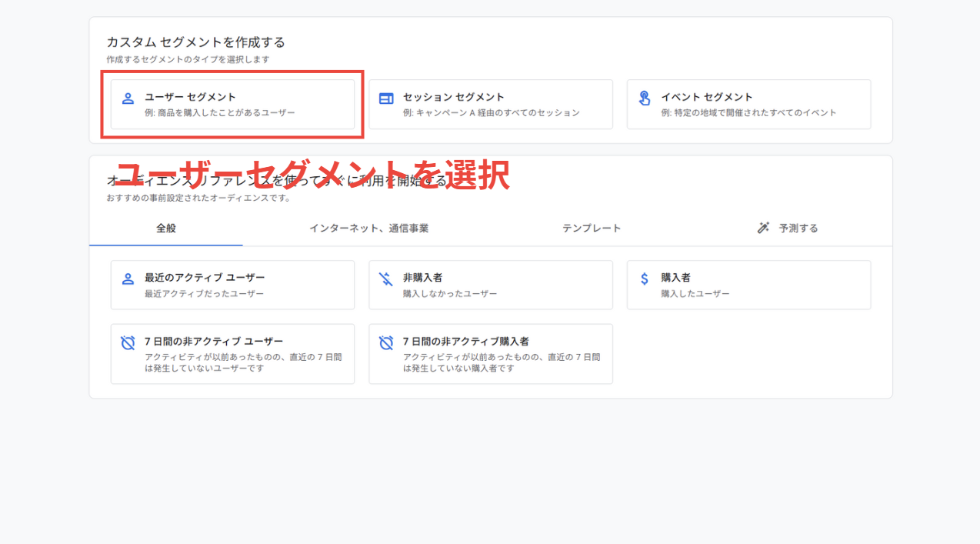Click the inactive clock icon in 7 日間の非アクティブ購入者
This screenshot has width=980, height=544.
386,342
